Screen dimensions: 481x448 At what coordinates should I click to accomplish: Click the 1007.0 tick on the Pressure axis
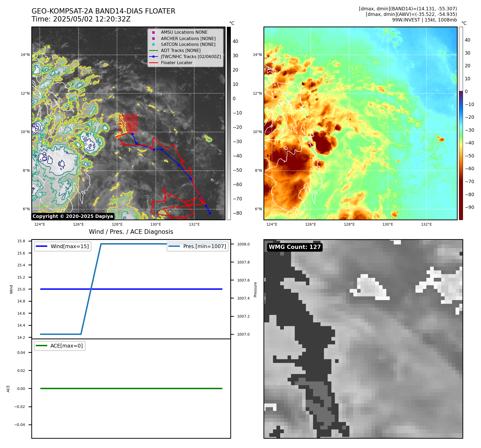click(x=243, y=334)
